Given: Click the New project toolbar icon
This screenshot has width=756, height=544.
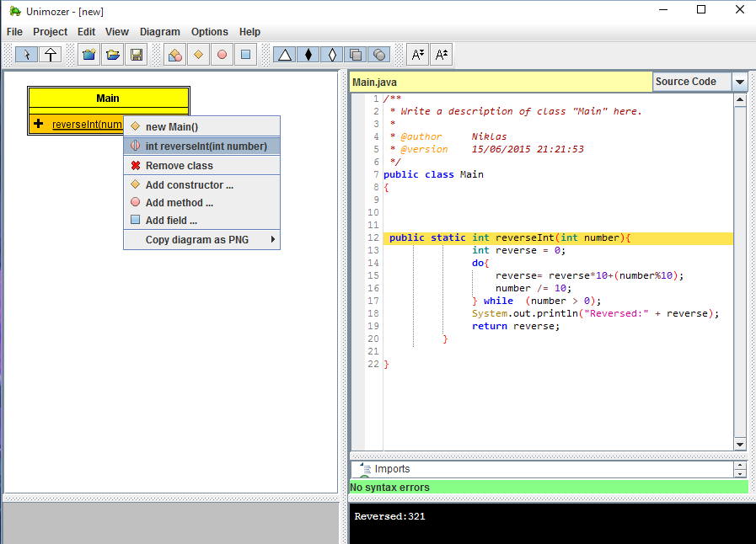Looking at the screenshot, I should (88, 55).
